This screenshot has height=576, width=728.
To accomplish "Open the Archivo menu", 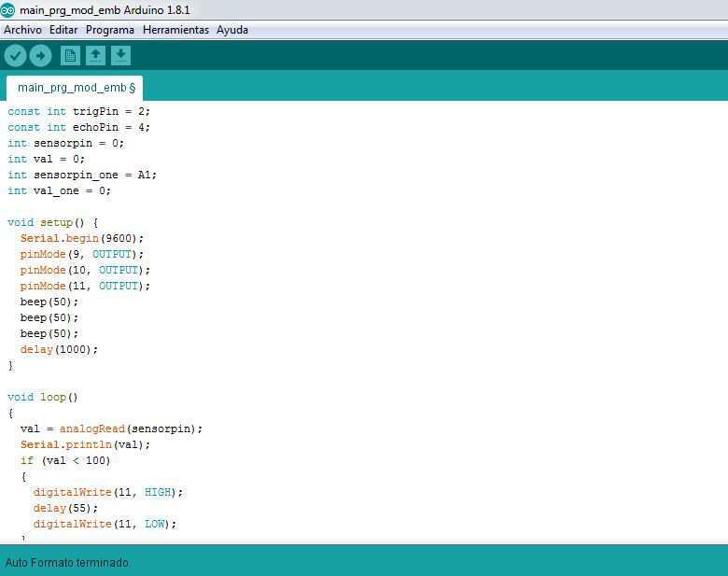I will (22, 30).
